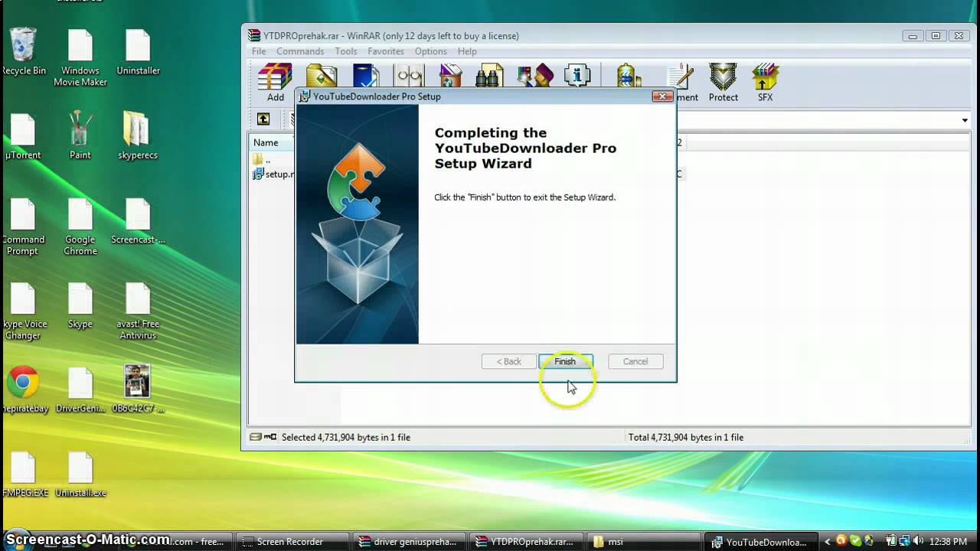The width and height of the screenshot is (980, 551).
Task: Click the Info icon in WinRAR toolbar
Action: pos(577,76)
